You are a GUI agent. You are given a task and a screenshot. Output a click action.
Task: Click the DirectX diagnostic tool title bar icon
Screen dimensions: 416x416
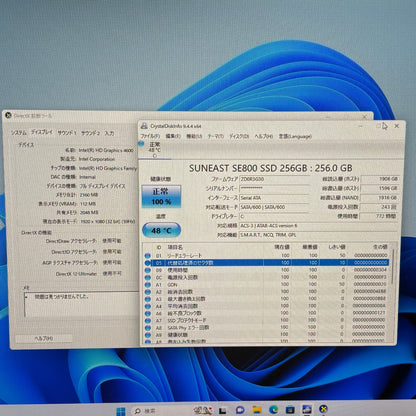[8, 115]
